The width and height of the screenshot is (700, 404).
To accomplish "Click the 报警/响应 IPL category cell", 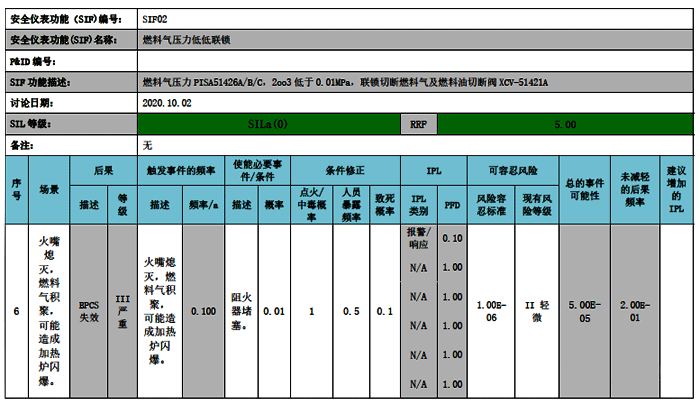I will (417, 237).
